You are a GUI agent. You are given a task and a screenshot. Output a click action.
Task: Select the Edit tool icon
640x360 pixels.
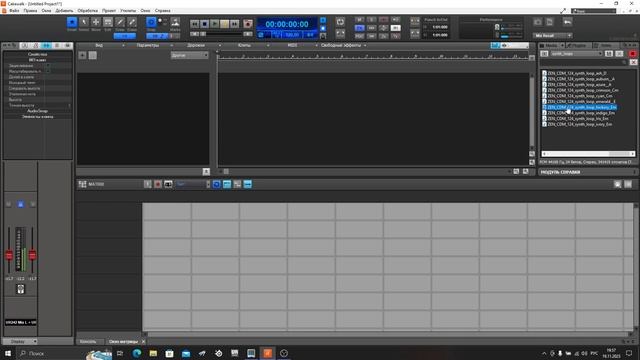click(108, 22)
